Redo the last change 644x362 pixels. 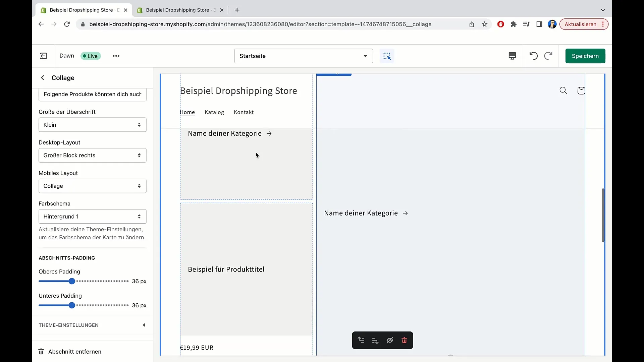click(x=548, y=56)
